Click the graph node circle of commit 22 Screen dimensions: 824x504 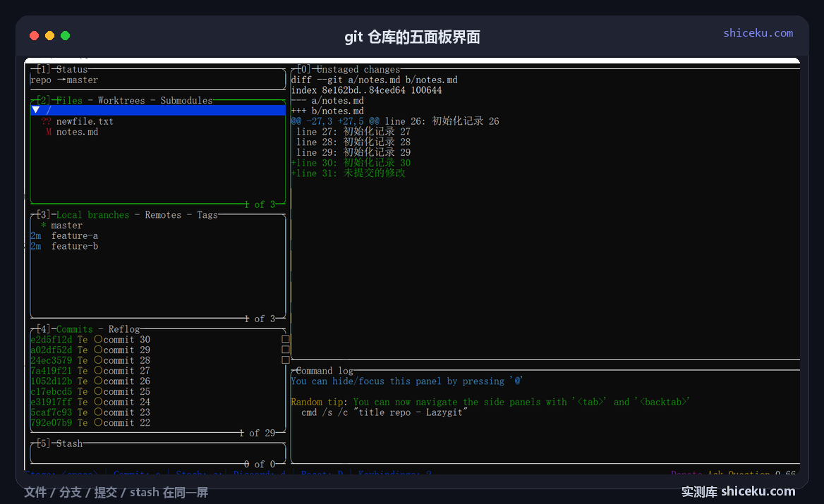tap(98, 423)
